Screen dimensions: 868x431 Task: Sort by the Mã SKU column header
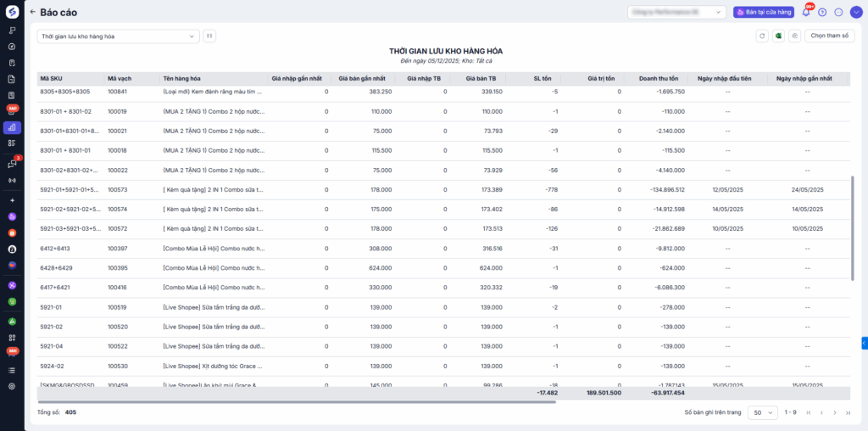[51, 78]
